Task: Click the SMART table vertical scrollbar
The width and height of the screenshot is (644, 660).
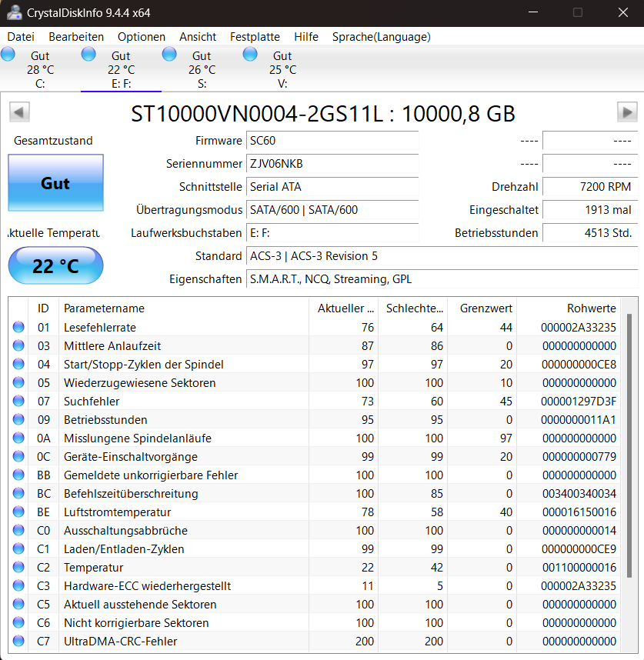Action: pyautogui.click(x=629, y=445)
